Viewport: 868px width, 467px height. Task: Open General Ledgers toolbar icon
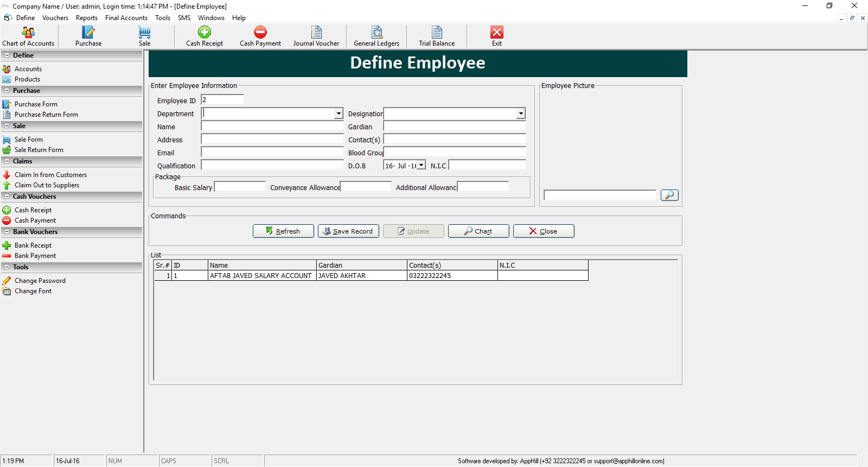(x=376, y=36)
